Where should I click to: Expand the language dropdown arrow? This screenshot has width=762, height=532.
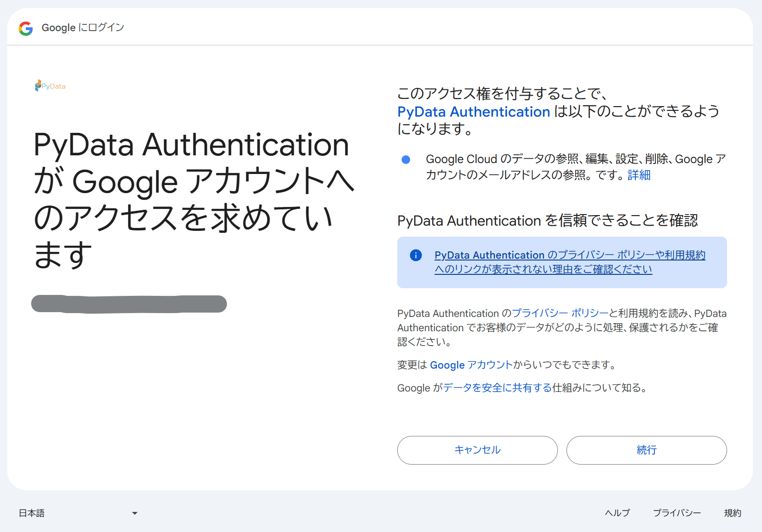pos(134,513)
